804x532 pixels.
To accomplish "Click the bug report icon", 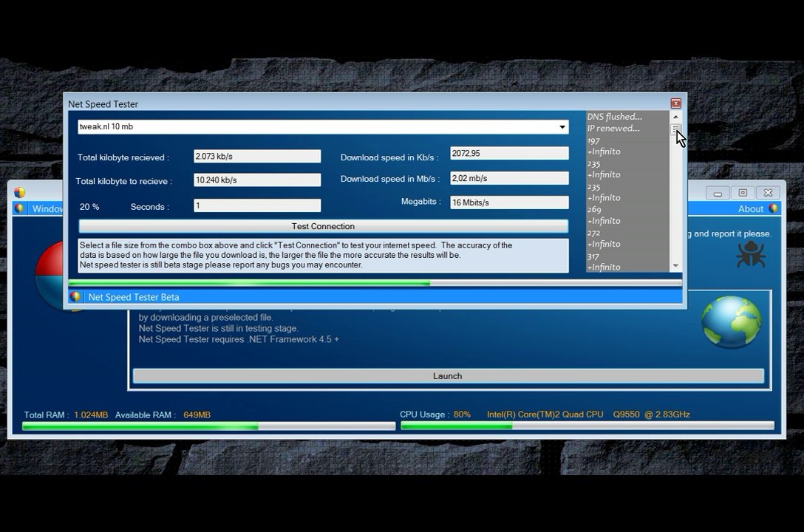I will coord(751,255).
